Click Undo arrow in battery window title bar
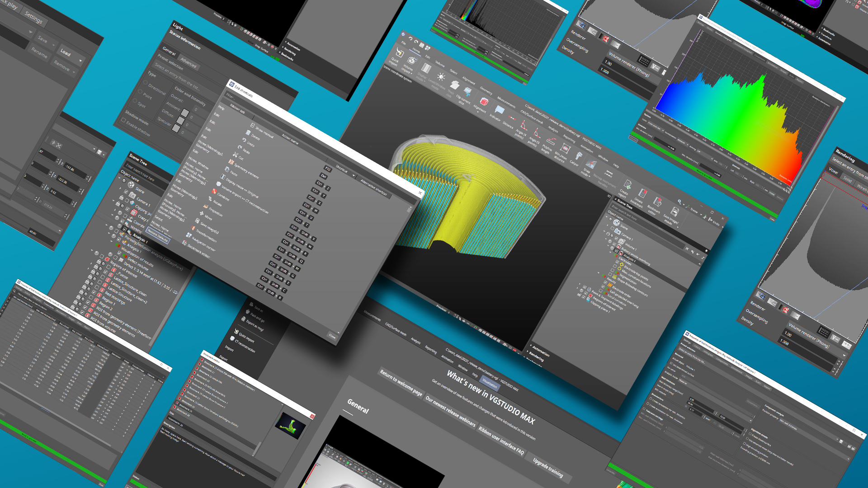Image resolution: width=868 pixels, height=488 pixels. coord(410,38)
